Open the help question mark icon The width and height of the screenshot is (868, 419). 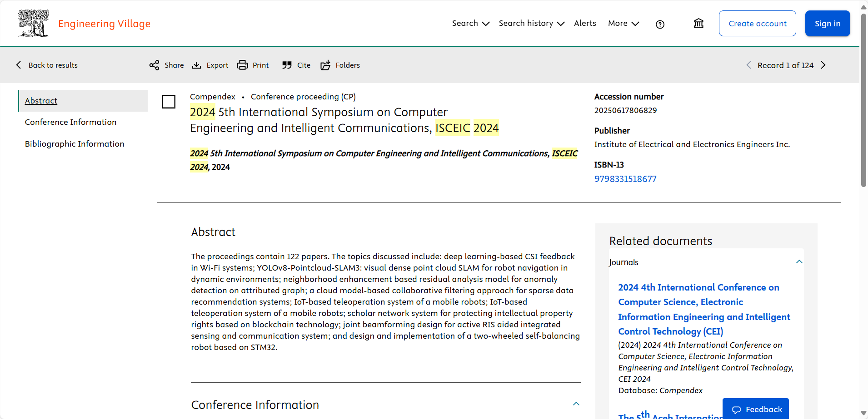[x=660, y=25]
